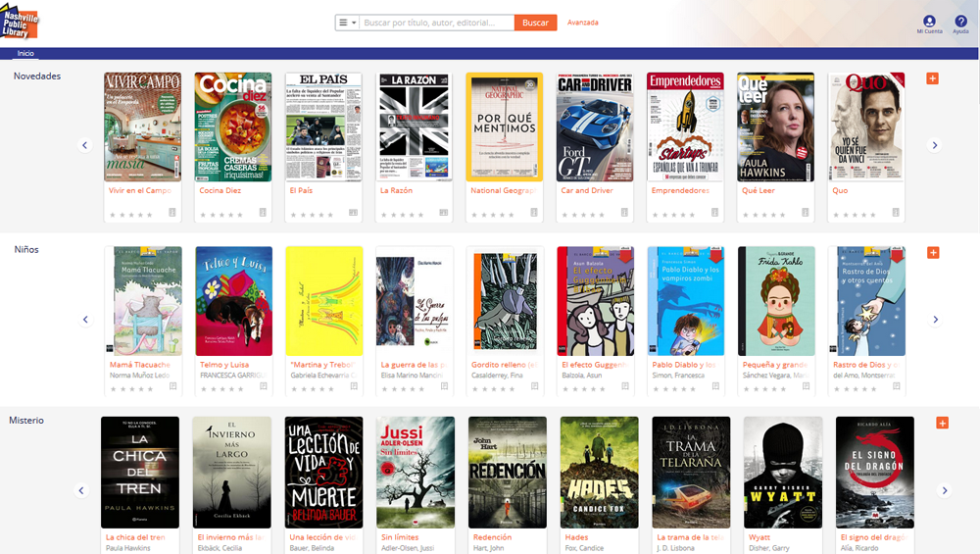Screen dimensions: 980x554
Task: Rate El País using star rating
Action: coord(313,215)
